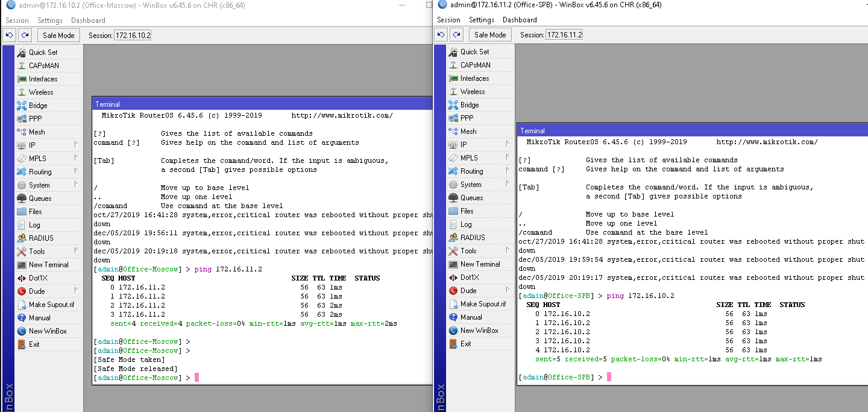Toggle Safe Mode in Office-Moscow window
Image resolution: width=868 pixels, height=412 pixels.
click(58, 36)
